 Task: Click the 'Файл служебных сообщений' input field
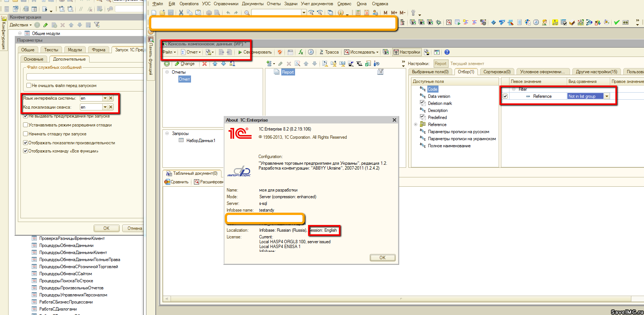click(85, 77)
